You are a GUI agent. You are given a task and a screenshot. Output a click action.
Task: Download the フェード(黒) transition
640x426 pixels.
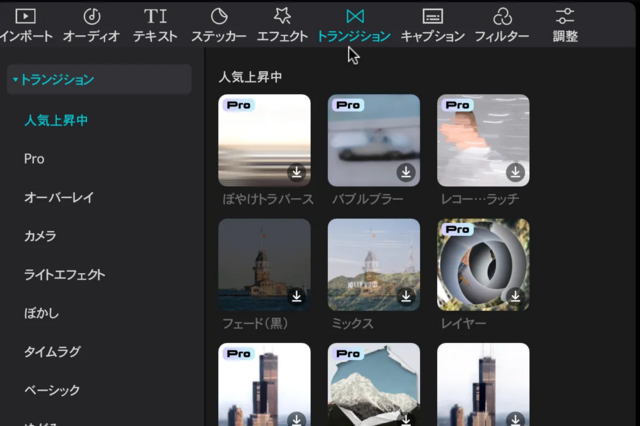(x=297, y=296)
